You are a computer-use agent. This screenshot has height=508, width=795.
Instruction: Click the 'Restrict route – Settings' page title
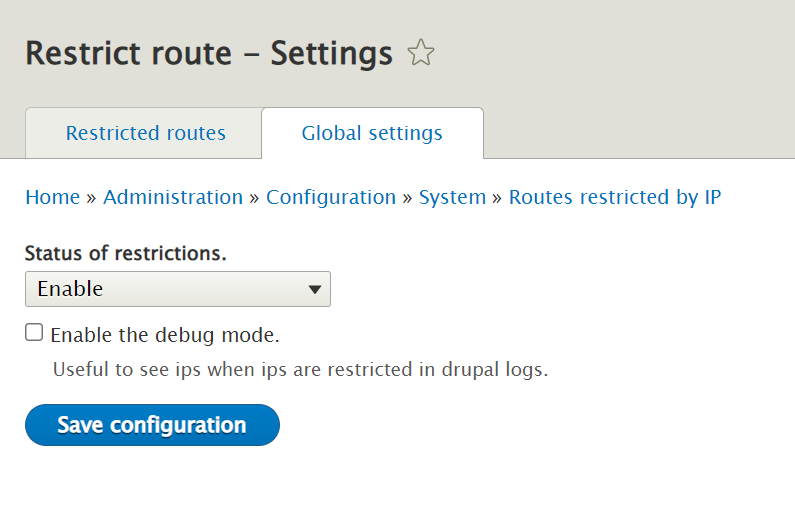coord(209,53)
